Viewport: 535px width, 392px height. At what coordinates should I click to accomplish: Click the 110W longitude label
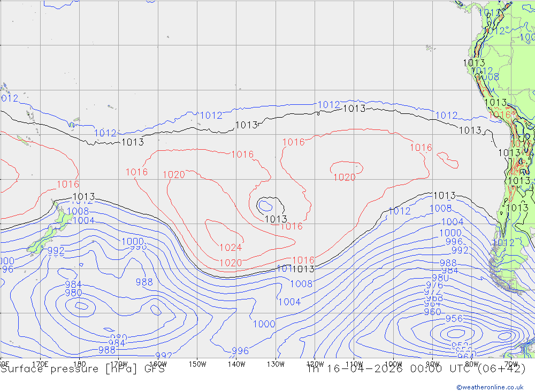pos(354,364)
